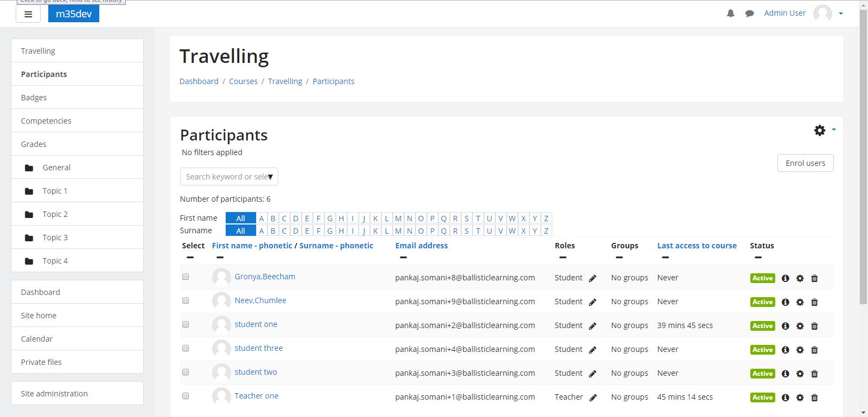Edit student two's role with pencil icon
Screen dimensions: 868x417
(x=592, y=374)
